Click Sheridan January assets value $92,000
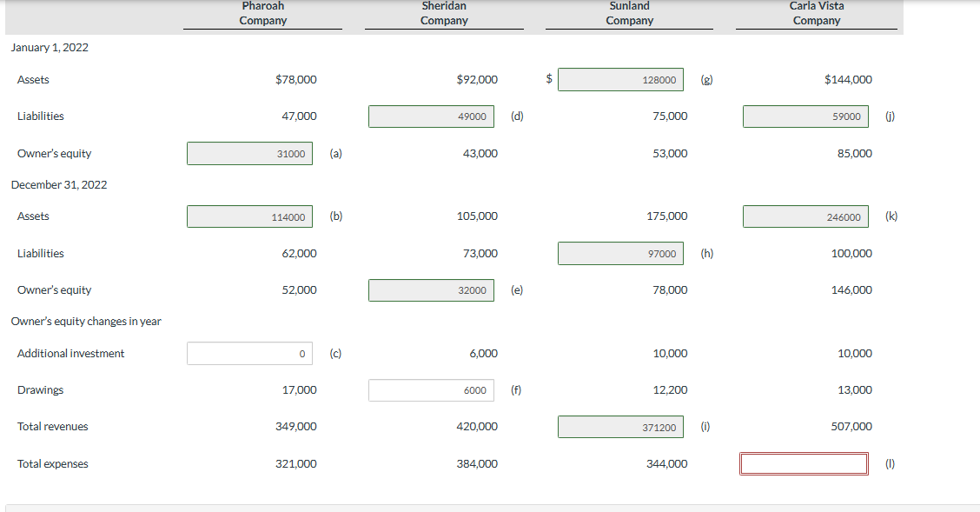The width and height of the screenshot is (980, 512). (477, 79)
